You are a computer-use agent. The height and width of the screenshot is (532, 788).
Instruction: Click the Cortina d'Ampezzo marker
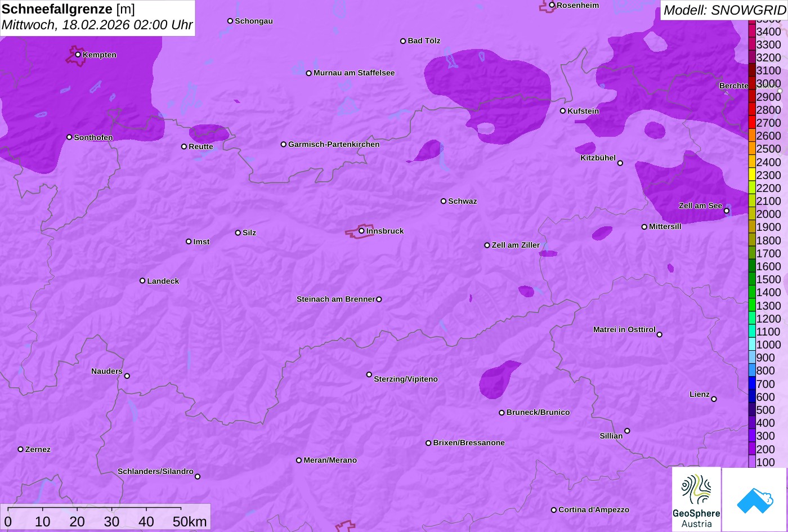tap(554, 510)
